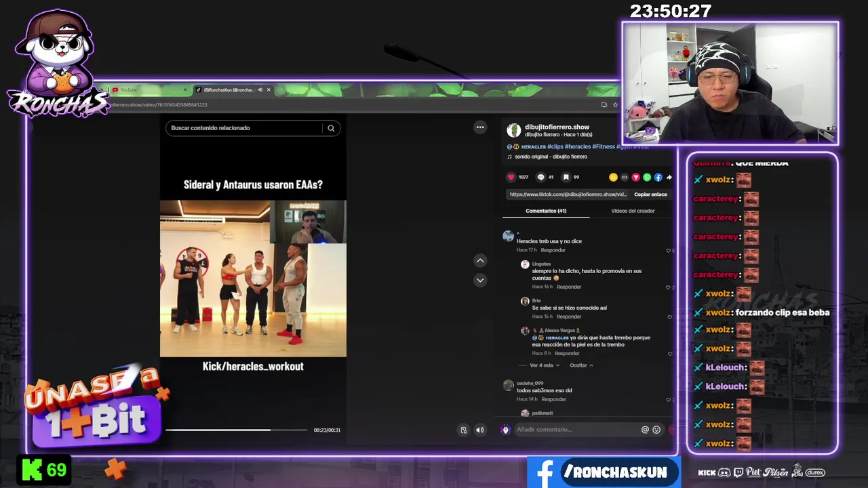Screen dimensions: 868x488
Task: Click the TikTok video URL field
Action: point(568,195)
